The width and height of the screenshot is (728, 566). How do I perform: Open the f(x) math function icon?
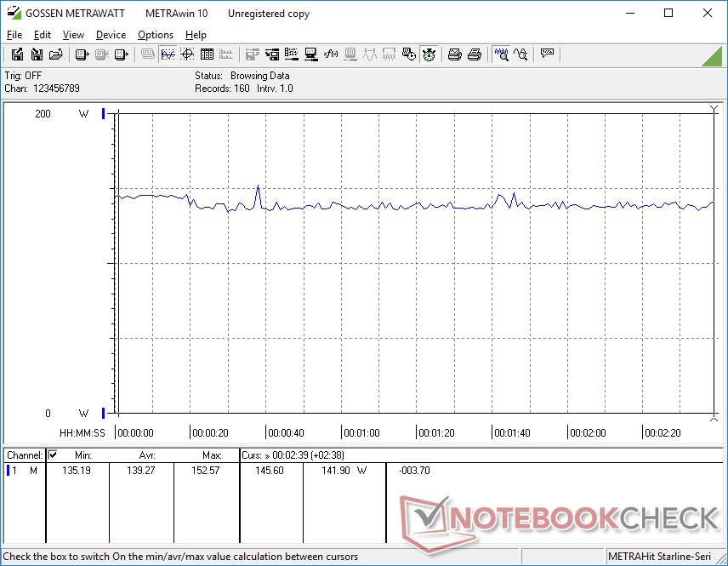331,54
